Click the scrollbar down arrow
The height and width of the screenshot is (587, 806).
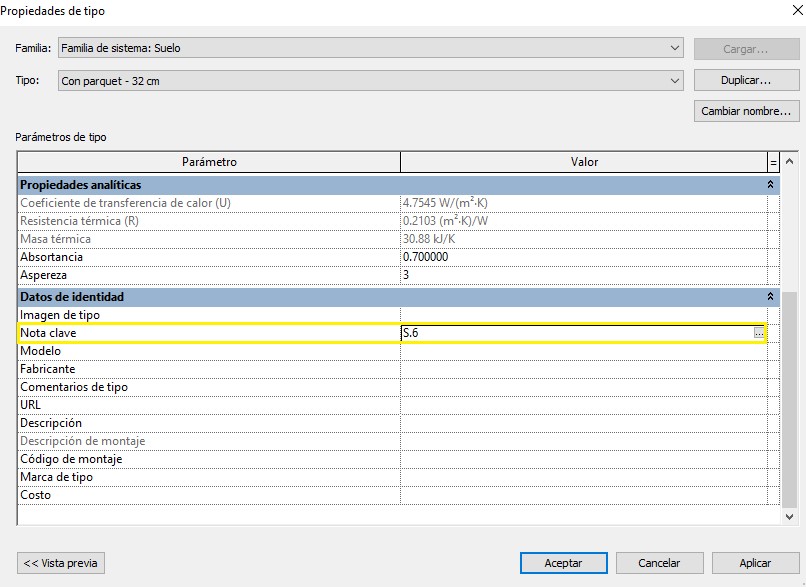[789, 516]
